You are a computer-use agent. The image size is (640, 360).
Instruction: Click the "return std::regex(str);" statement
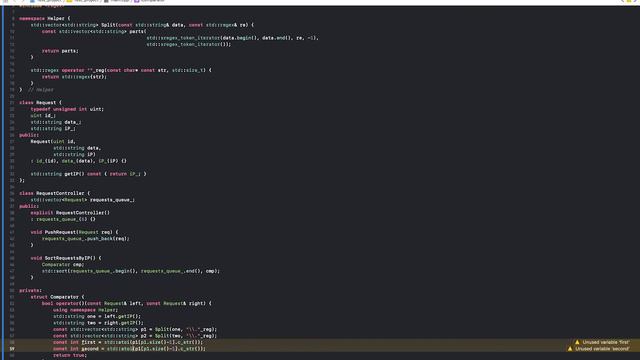point(74,77)
